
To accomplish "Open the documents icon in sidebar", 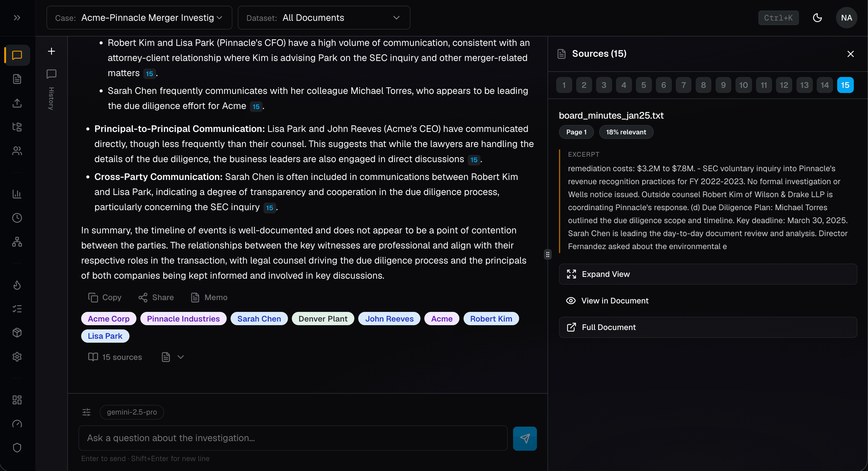I will click(17, 79).
